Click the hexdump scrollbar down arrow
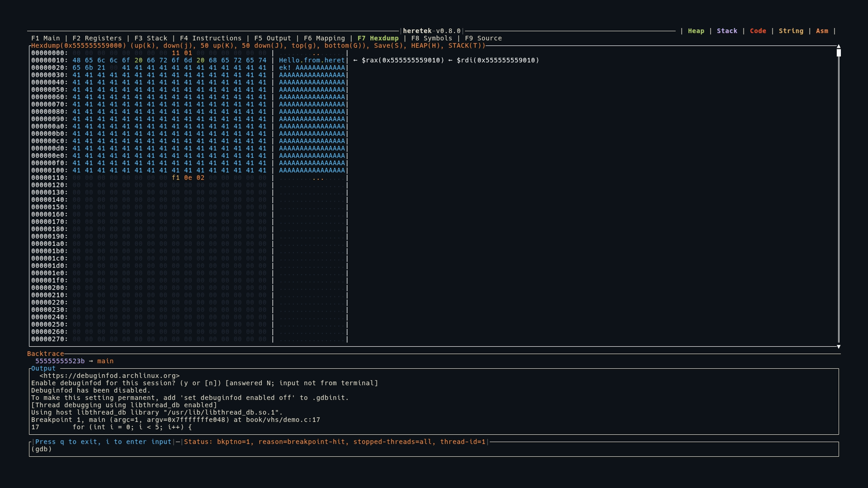Screen dimensions: 868x488 [839, 347]
